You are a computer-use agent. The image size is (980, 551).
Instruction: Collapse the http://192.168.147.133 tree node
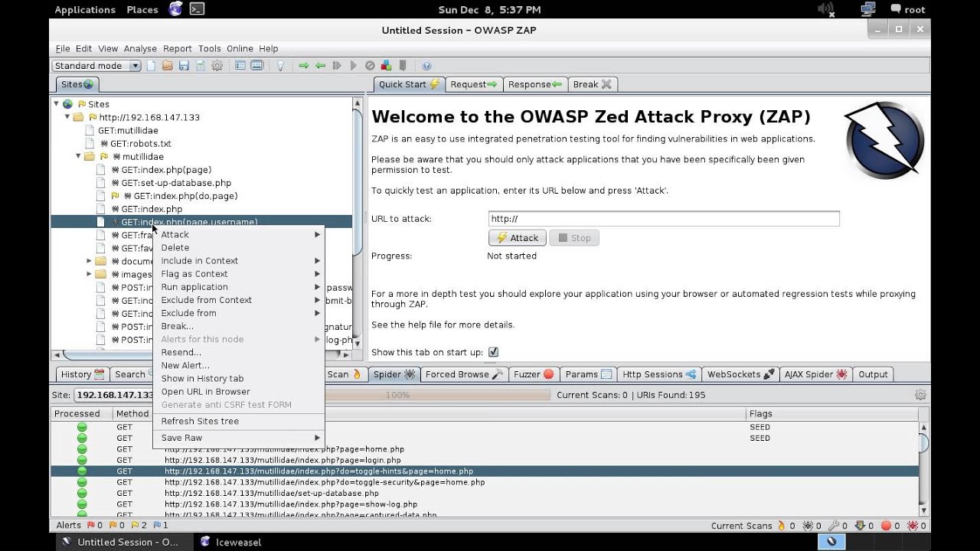(x=67, y=117)
